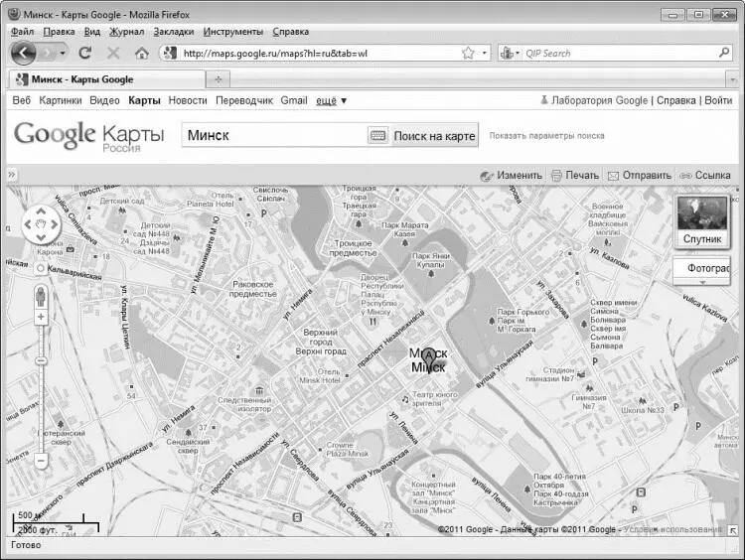Open the Справка menu in menu bar
The width and height of the screenshot is (745, 560).
pyautogui.click(x=290, y=32)
